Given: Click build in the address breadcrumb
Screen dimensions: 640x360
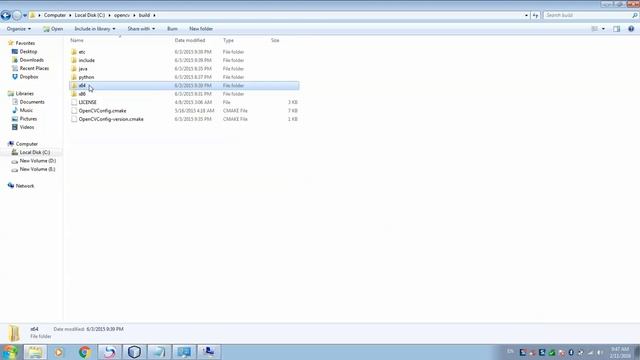Looking at the screenshot, I should (144, 15).
